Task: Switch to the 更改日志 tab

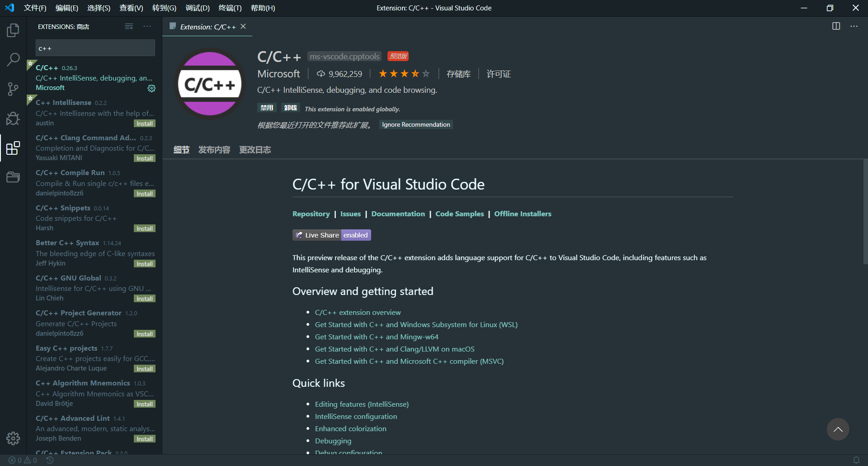Action: (x=255, y=150)
